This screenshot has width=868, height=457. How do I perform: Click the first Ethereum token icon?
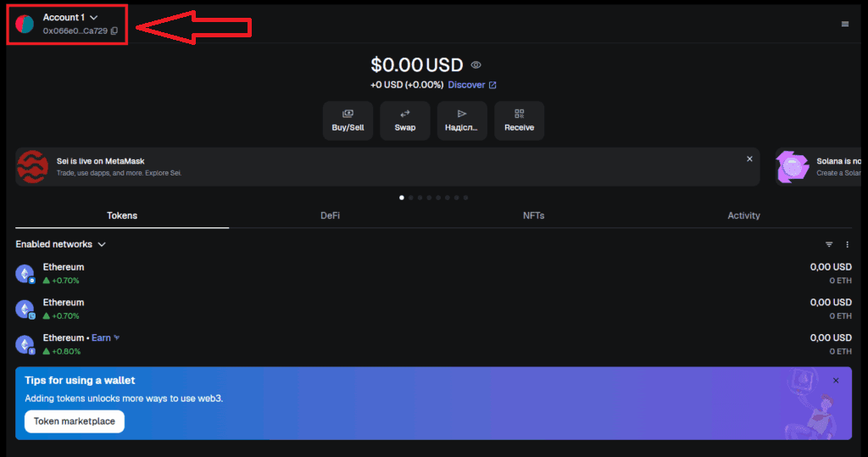25,274
